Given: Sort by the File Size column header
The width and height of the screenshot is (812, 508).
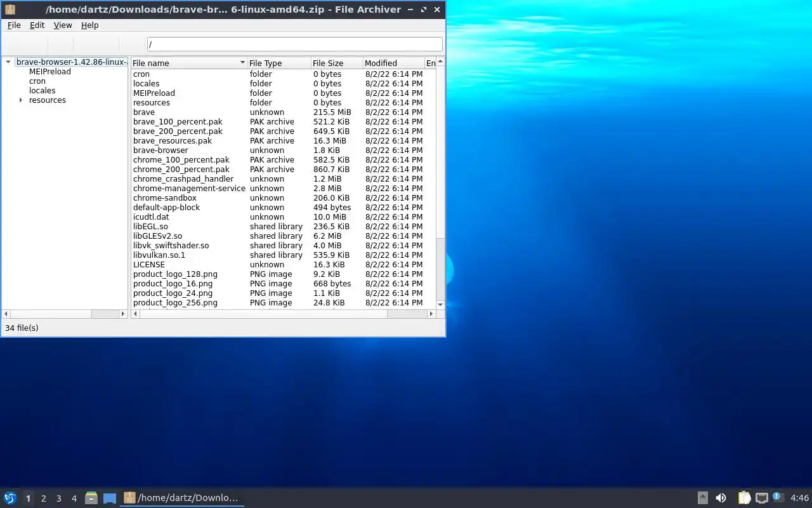Looking at the screenshot, I should (x=336, y=63).
